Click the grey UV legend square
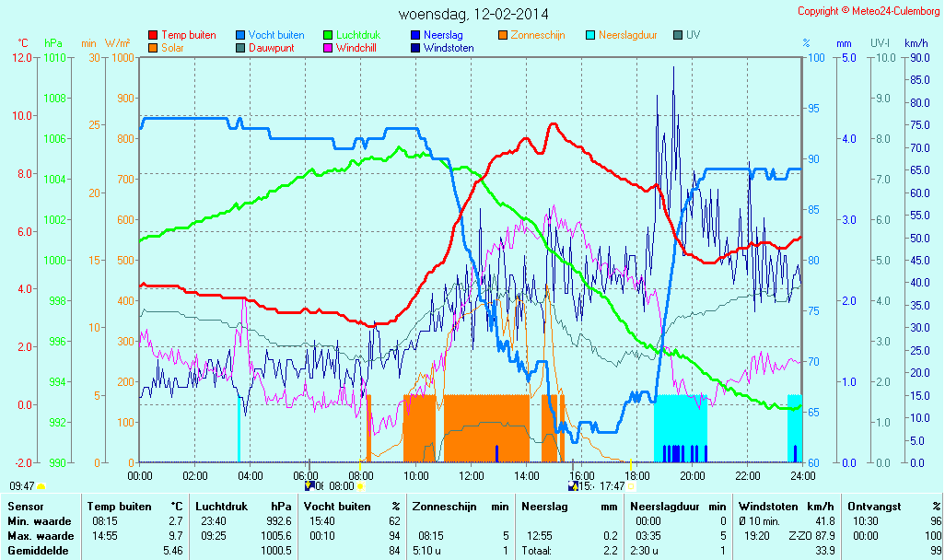 point(678,35)
